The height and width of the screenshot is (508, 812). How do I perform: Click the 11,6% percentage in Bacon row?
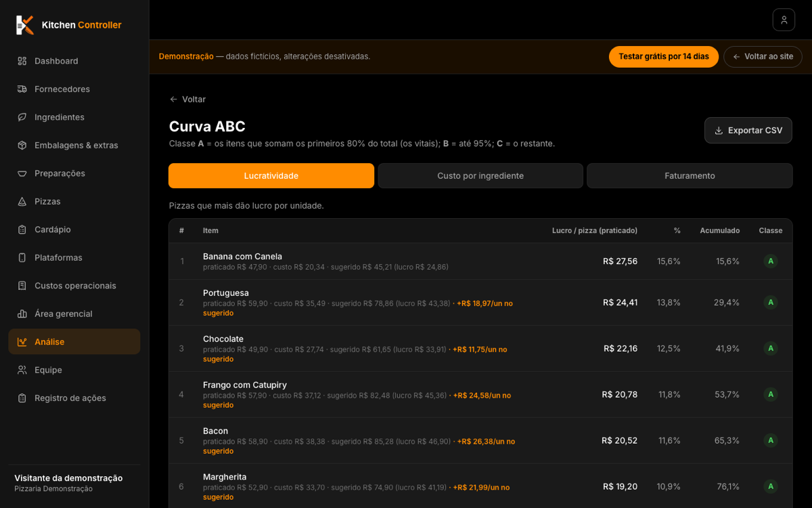(669, 441)
